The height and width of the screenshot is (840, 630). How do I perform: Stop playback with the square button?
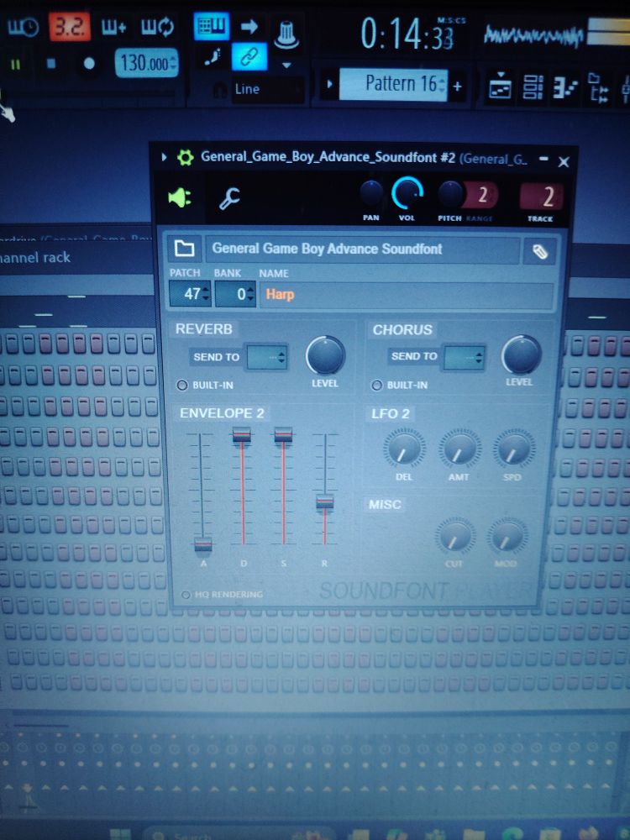(51, 64)
